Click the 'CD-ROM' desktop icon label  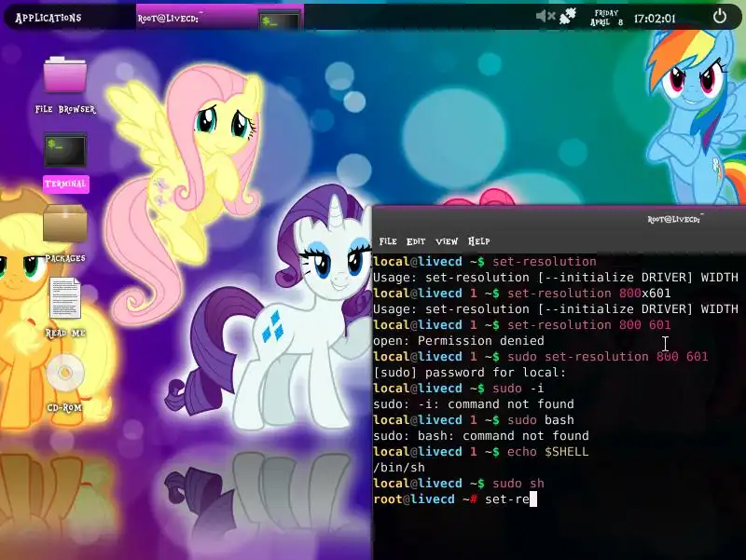(64, 408)
